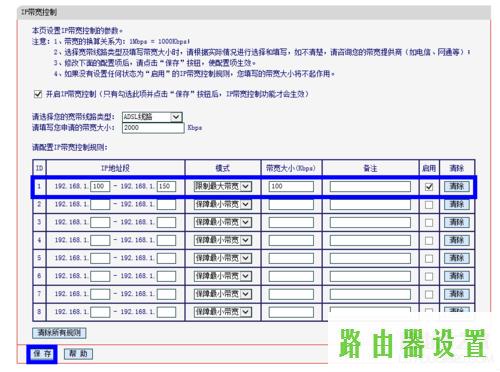Click the IP地址段 column header
500x372 pixels.
pos(115,168)
